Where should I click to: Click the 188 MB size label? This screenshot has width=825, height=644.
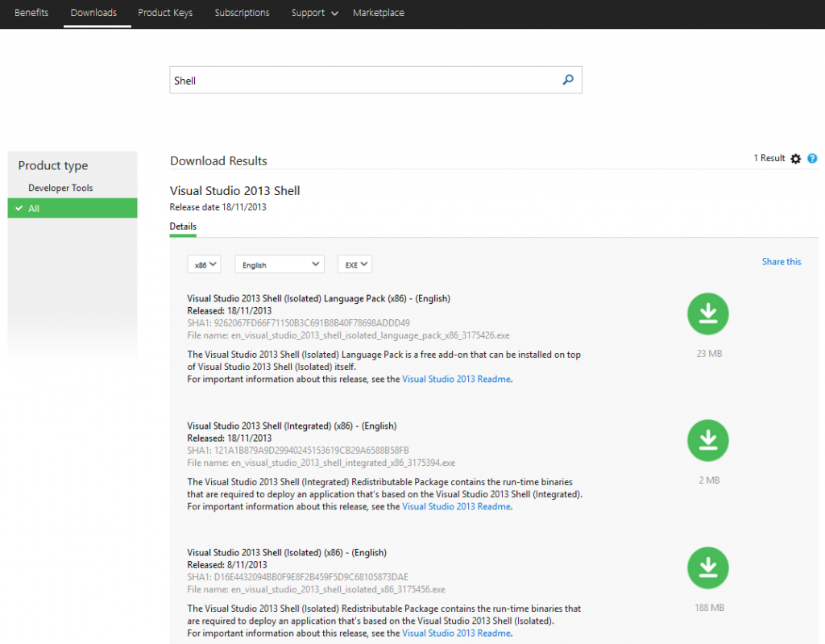pyautogui.click(x=709, y=608)
